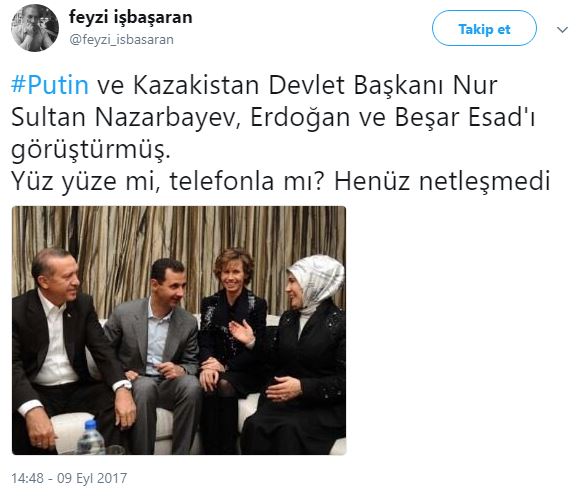Click the Henüz netleşmedi phrase

pos(442,181)
